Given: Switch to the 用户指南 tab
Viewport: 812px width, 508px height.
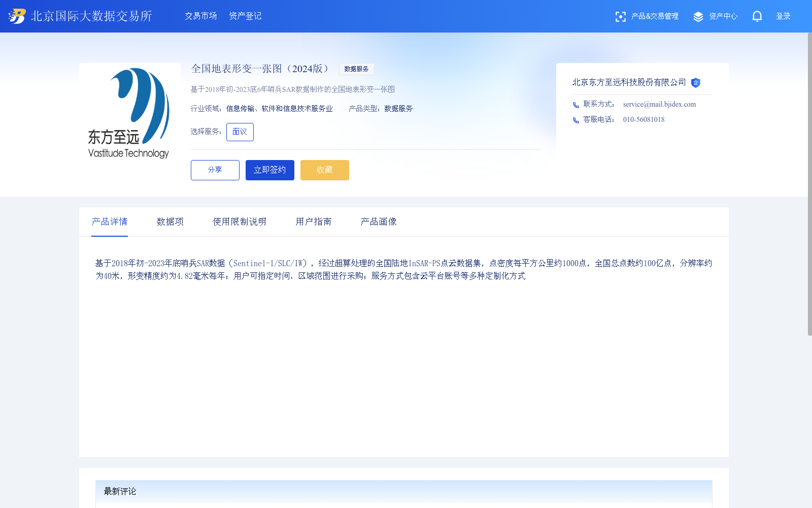Looking at the screenshot, I should tap(314, 222).
